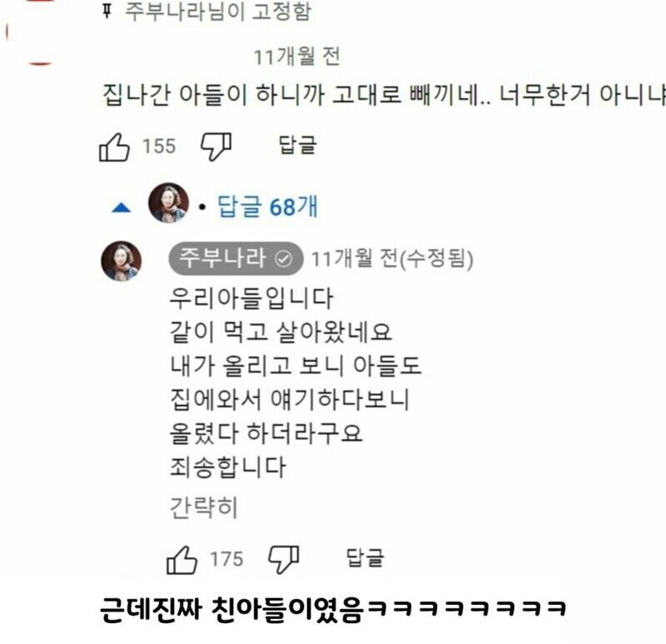Reply to the pinned comment via 답글
The width and height of the screenshot is (666, 644).
298,145
